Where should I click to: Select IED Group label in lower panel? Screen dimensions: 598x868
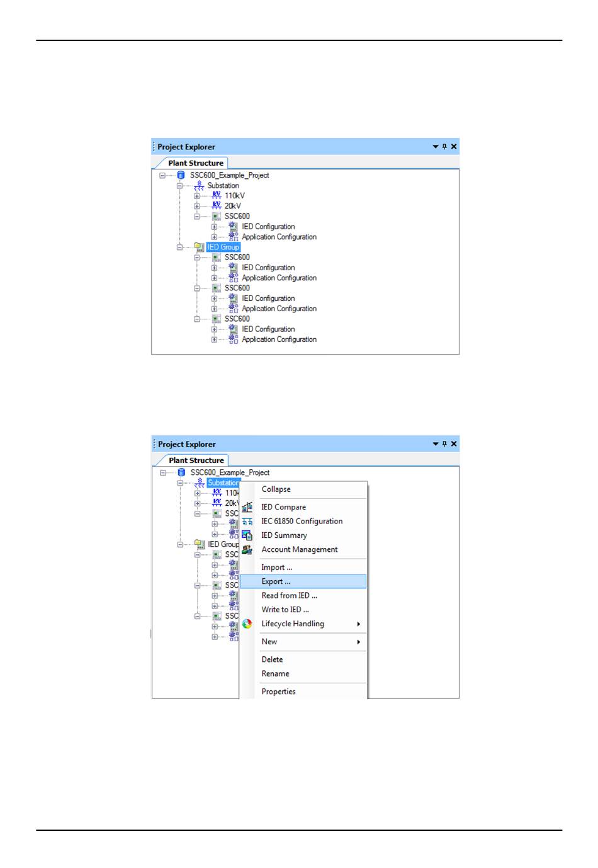point(223,544)
